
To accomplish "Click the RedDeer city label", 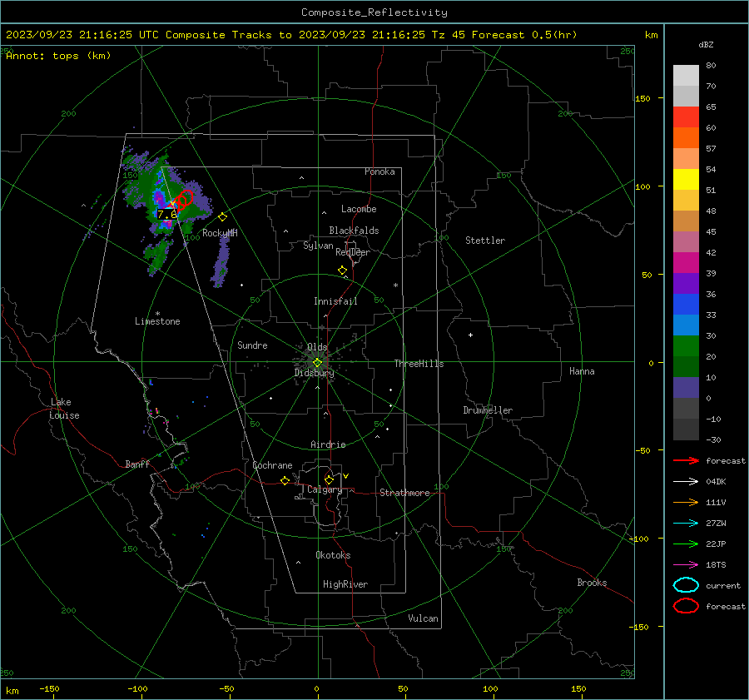I will pyautogui.click(x=353, y=252).
